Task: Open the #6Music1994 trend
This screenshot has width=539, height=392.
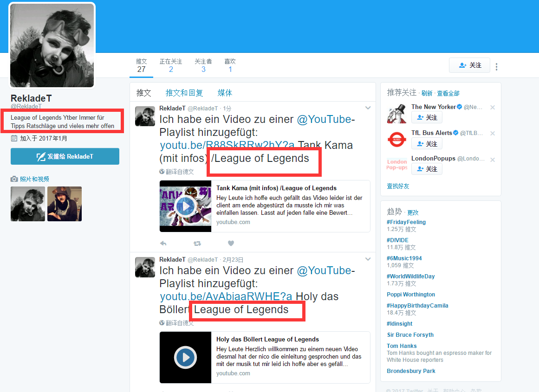Action: [x=404, y=258]
